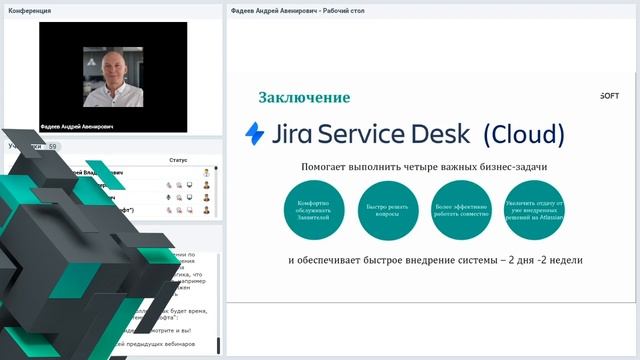Click avatar icon in the active-microphone row

click(207, 198)
